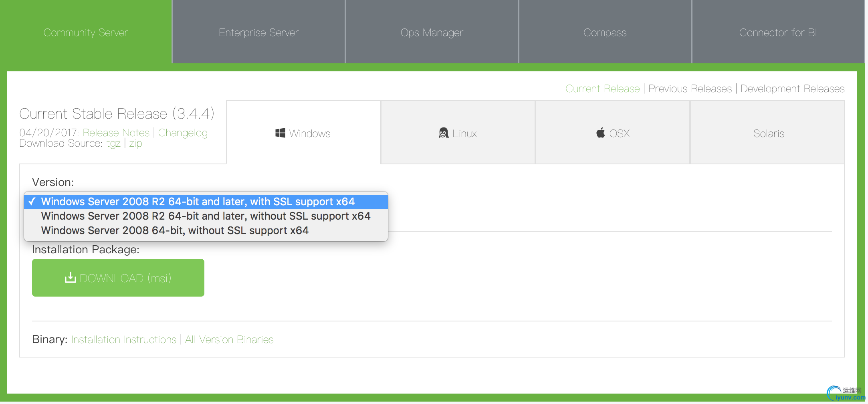Viewport: 868px width, 404px height.
Task: View Previous Releases
Action: (690, 89)
